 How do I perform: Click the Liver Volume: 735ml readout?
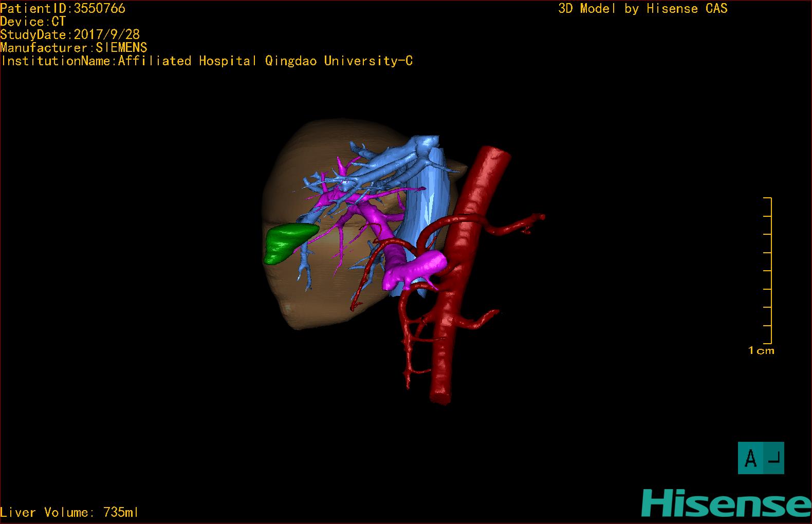[x=69, y=512]
